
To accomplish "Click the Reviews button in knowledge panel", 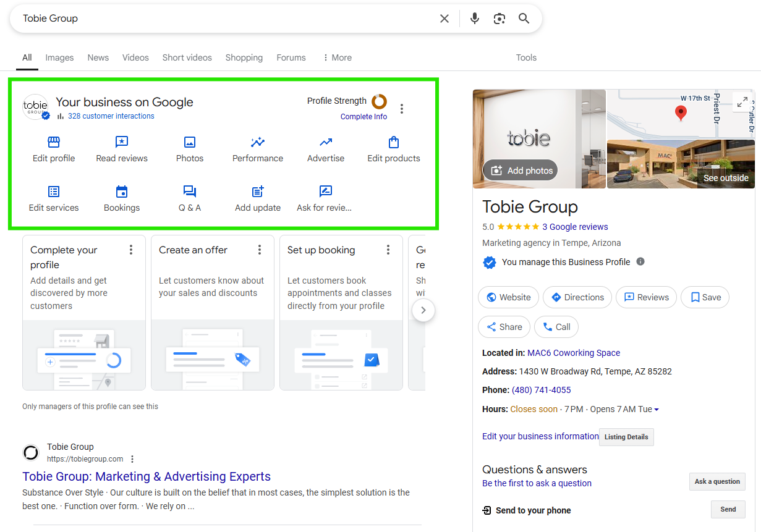I will pyautogui.click(x=647, y=297).
